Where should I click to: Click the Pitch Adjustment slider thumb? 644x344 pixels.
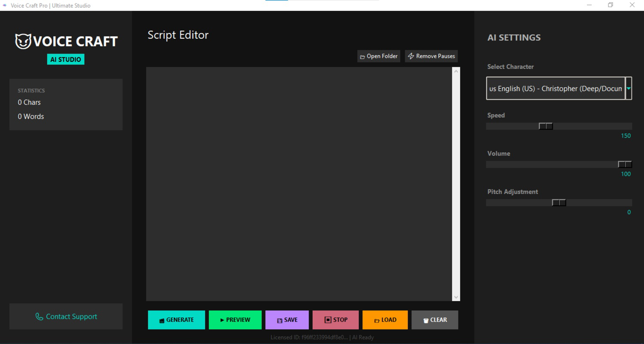point(559,203)
